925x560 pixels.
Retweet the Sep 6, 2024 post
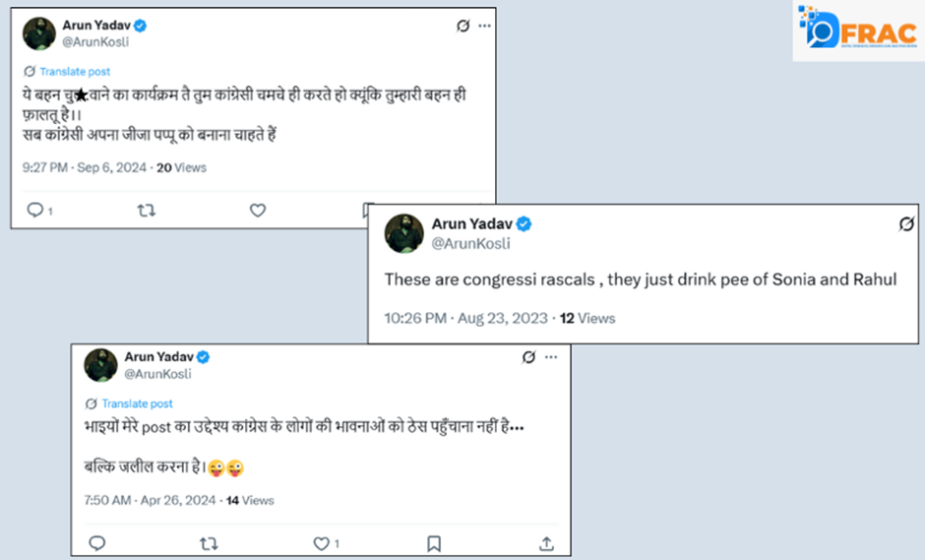pyautogui.click(x=146, y=210)
